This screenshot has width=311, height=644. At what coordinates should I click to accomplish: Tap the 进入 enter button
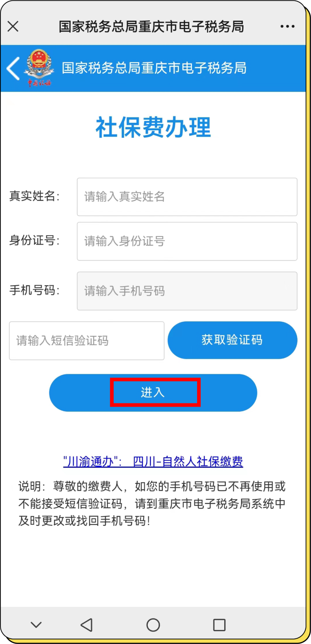(153, 392)
